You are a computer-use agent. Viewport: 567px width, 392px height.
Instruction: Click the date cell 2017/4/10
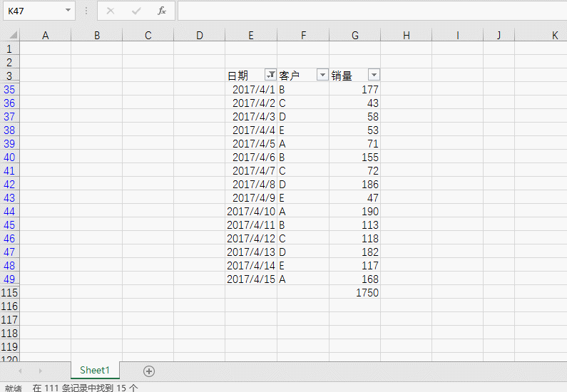[251, 212]
